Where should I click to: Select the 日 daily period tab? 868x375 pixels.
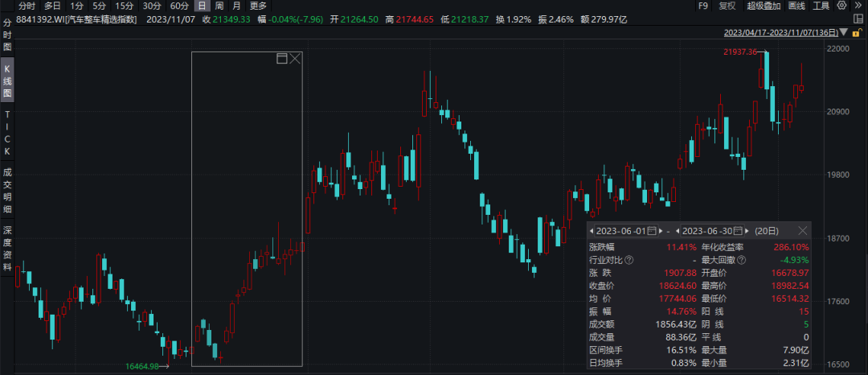tap(202, 6)
